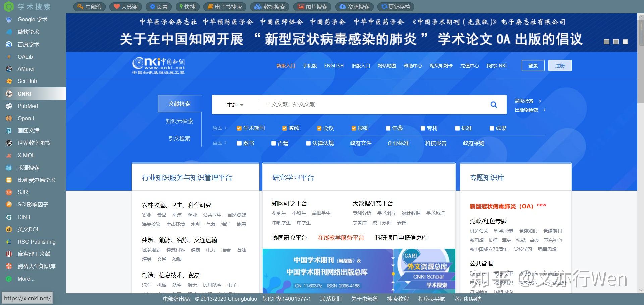Select second banner carousel indicator square
Image resolution: width=644 pixels, height=305 pixels.
[616, 42]
